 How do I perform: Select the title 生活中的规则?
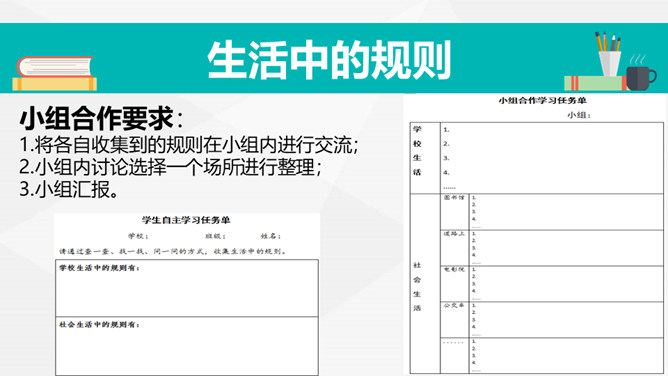click(x=329, y=60)
